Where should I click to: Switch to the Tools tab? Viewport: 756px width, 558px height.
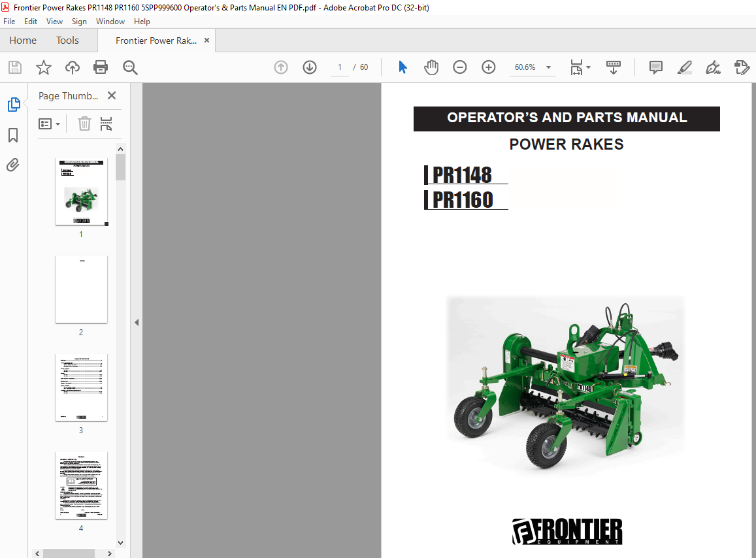click(67, 41)
